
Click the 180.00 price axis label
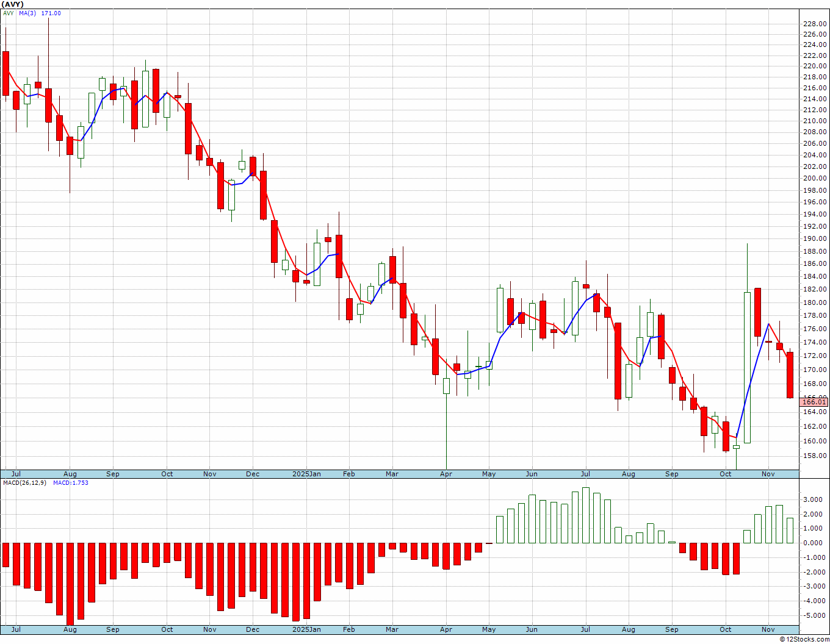coord(815,302)
